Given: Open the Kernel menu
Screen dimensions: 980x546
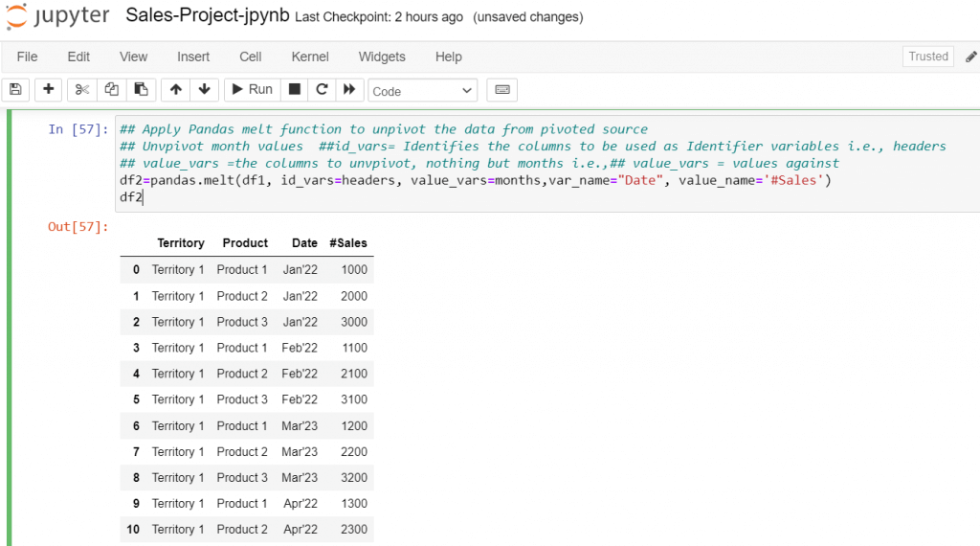Looking at the screenshot, I should [310, 57].
